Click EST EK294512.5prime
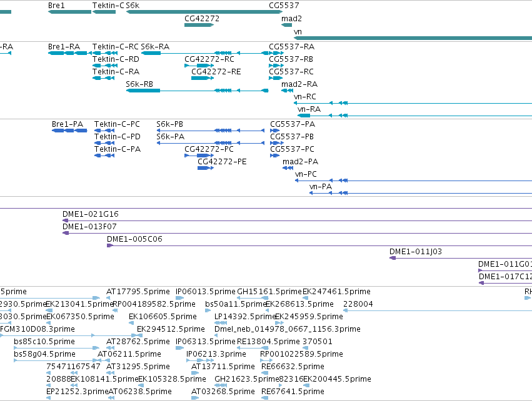The width and height of the screenshot is (532, 401). pyautogui.click(x=171, y=329)
